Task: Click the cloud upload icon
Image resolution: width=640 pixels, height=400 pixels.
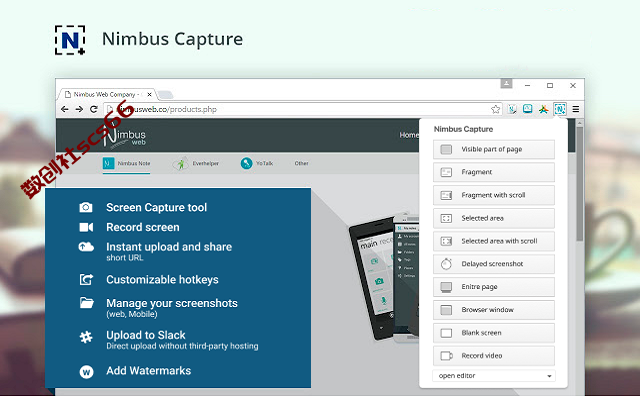Action: tap(86, 247)
